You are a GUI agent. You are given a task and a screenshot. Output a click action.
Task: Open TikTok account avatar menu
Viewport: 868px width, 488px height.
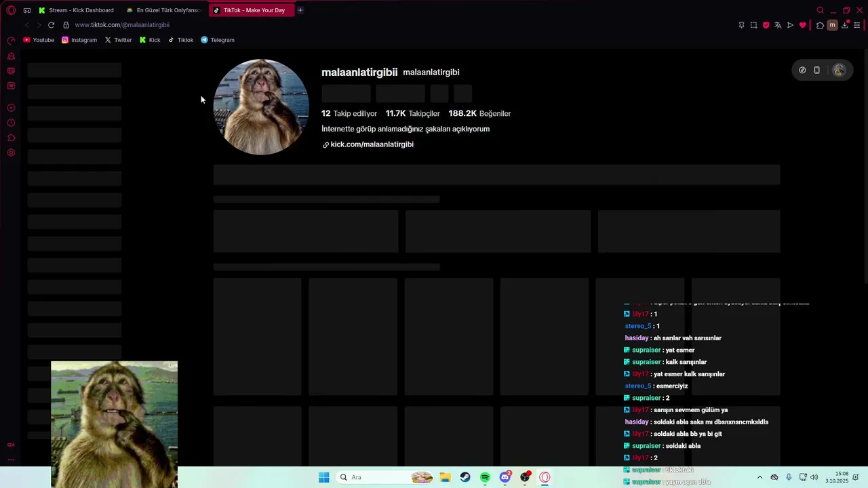point(839,70)
